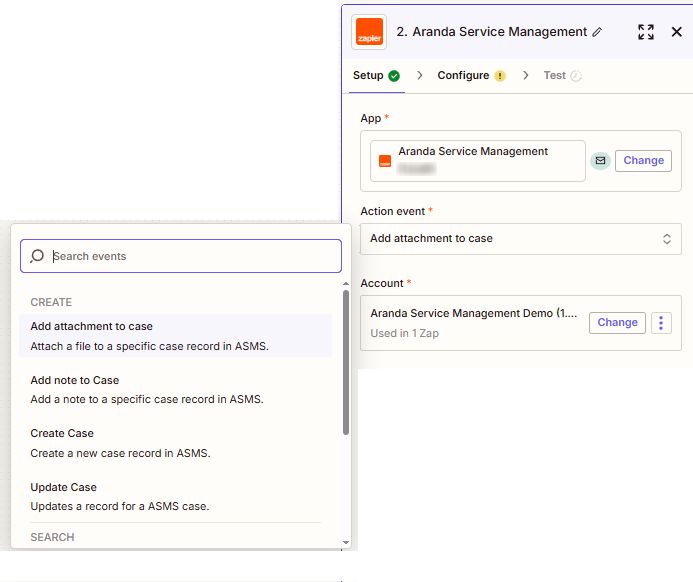Click Change button for the Account
The height and width of the screenshot is (582, 693).
pyautogui.click(x=617, y=323)
